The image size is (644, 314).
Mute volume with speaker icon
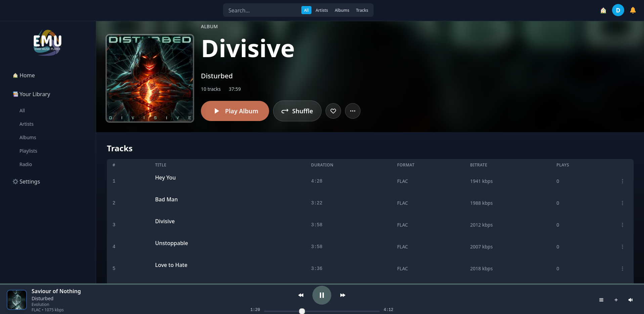631,300
